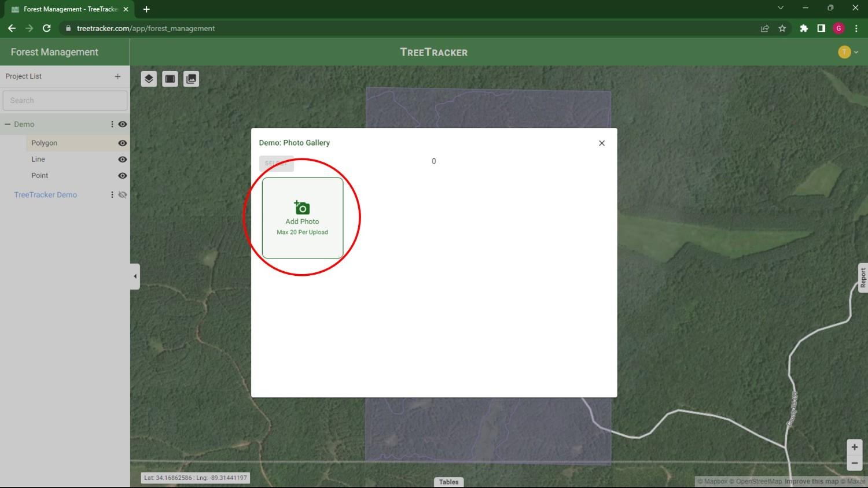Image resolution: width=868 pixels, height=488 pixels.
Task: Click the Add Photo upload tile
Action: (303, 218)
